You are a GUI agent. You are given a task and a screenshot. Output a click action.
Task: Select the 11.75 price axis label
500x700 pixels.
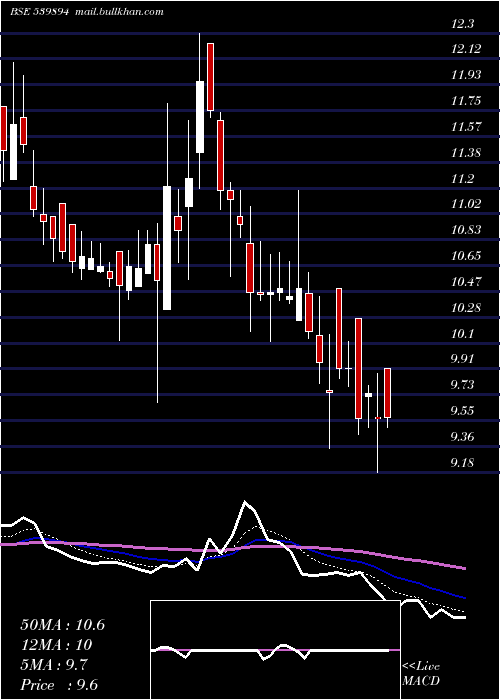click(466, 101)
